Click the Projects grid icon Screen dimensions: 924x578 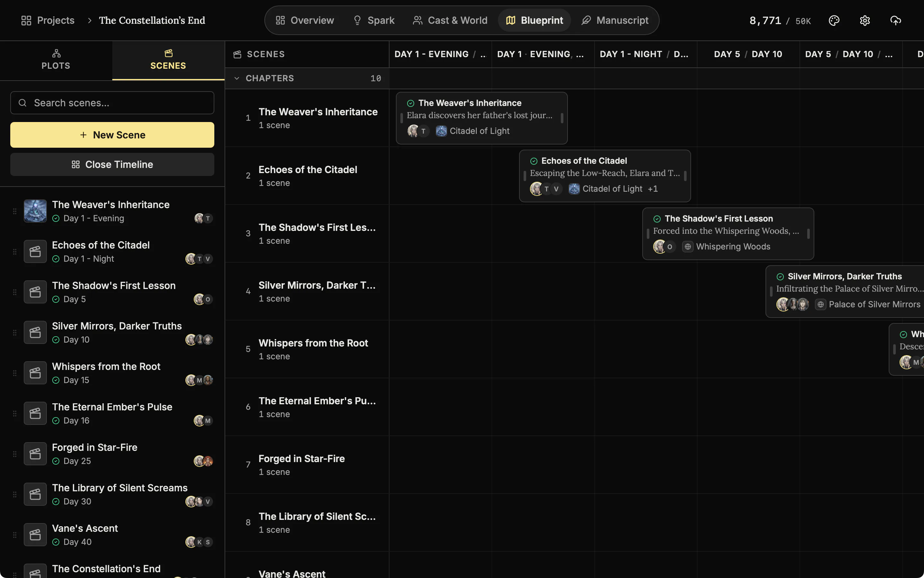[x=26, y=20]
